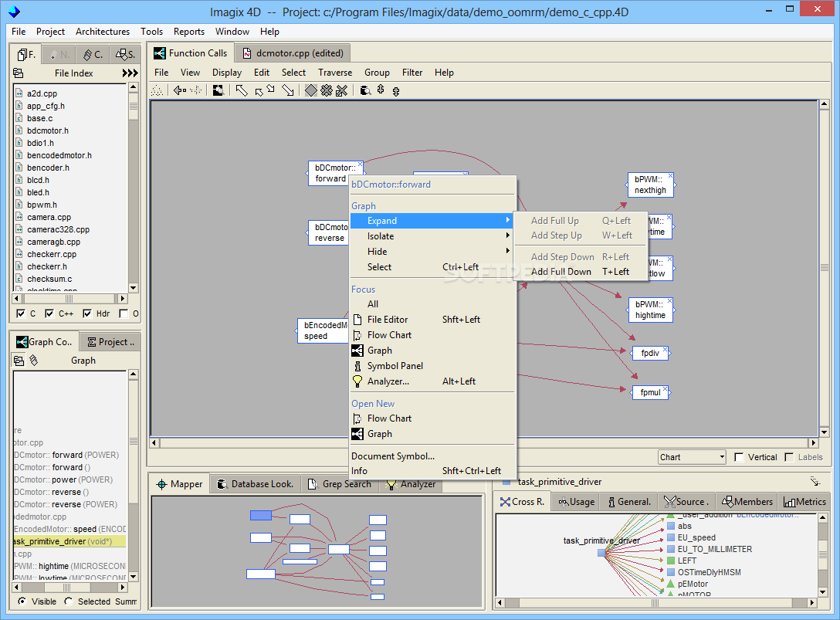The width and height of the screenshot is (840, 620).
Task: Click the Analyzer lightbulb icon in context menu
Action: coord(357,381)
